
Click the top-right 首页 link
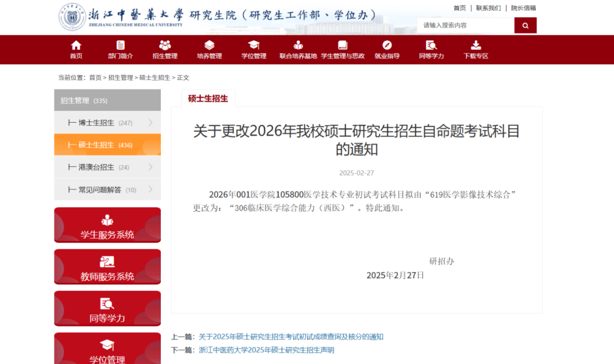[x=460, y=8]
